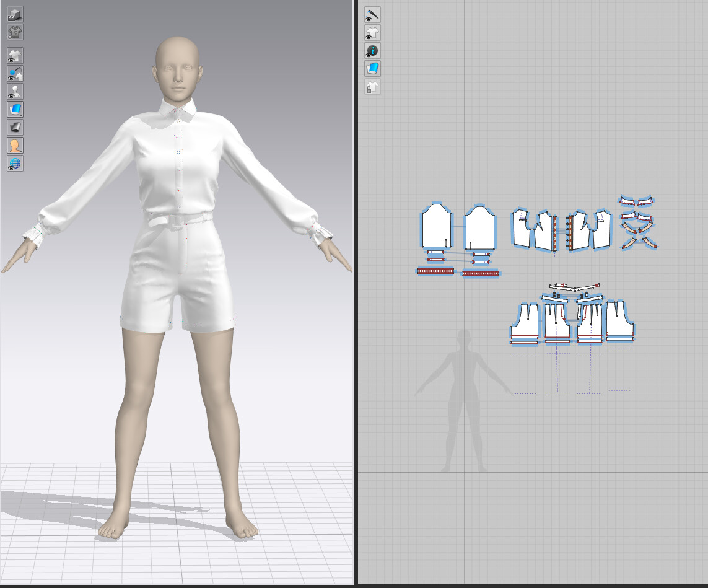708x588 pixels.
Task: Select blue Texture Surface icon in 2D window
Action: point(372,69)
